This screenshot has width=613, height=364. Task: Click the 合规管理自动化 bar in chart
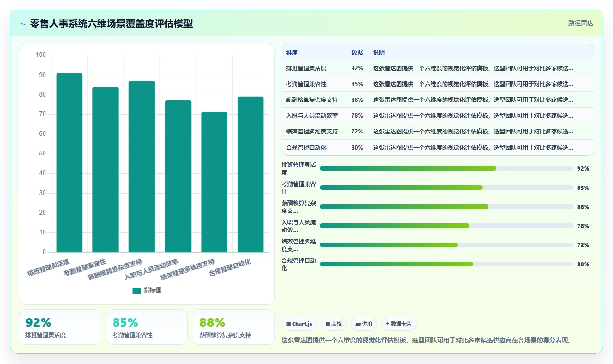[x=250, y=175]
